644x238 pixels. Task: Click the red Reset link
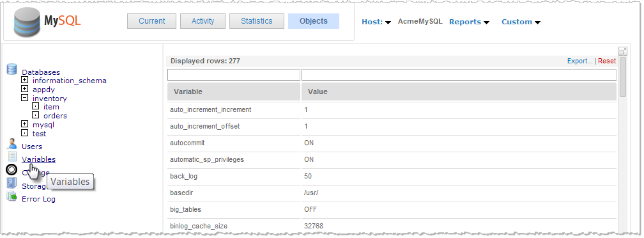607,61
